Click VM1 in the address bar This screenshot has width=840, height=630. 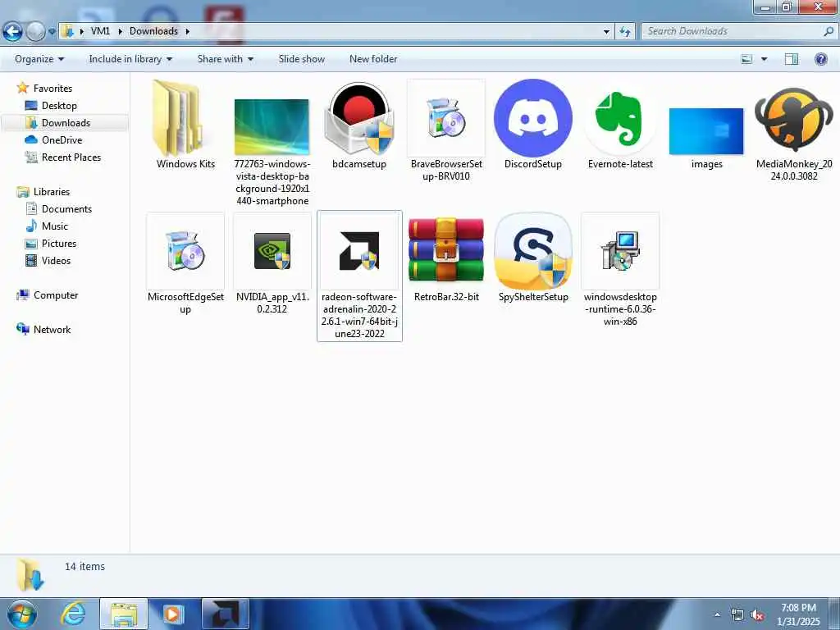(x=100, y=31)
